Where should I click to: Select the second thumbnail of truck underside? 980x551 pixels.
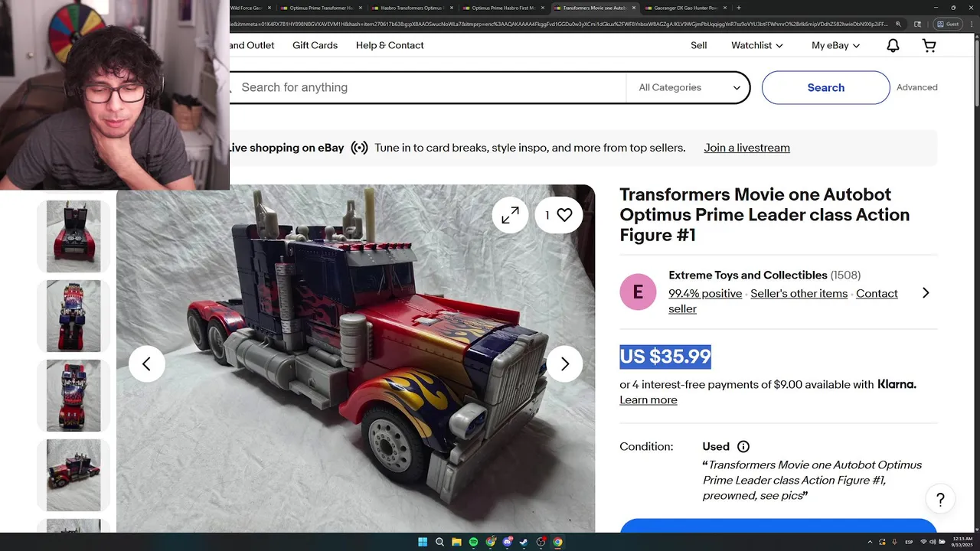pos(73,316)
